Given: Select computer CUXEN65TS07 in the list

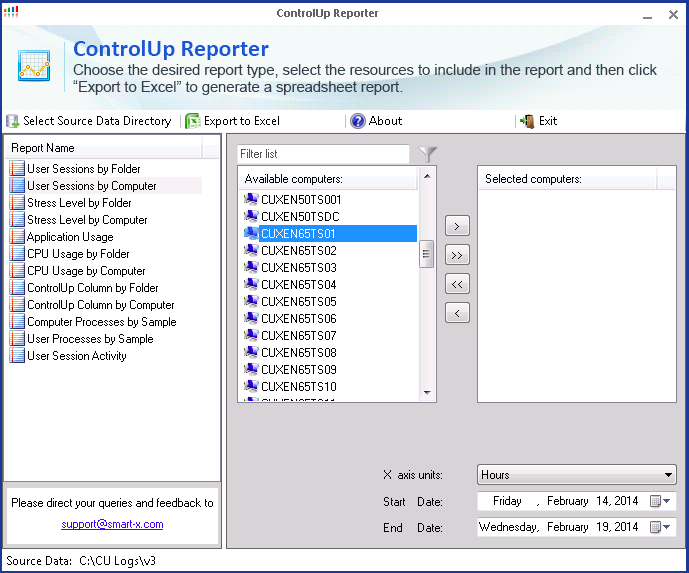Looking at the screenshot, I should point(299,336).
